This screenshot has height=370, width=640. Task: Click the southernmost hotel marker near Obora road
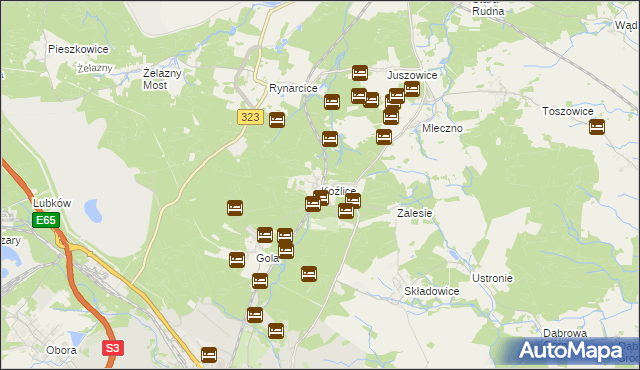tap(209, 355)
